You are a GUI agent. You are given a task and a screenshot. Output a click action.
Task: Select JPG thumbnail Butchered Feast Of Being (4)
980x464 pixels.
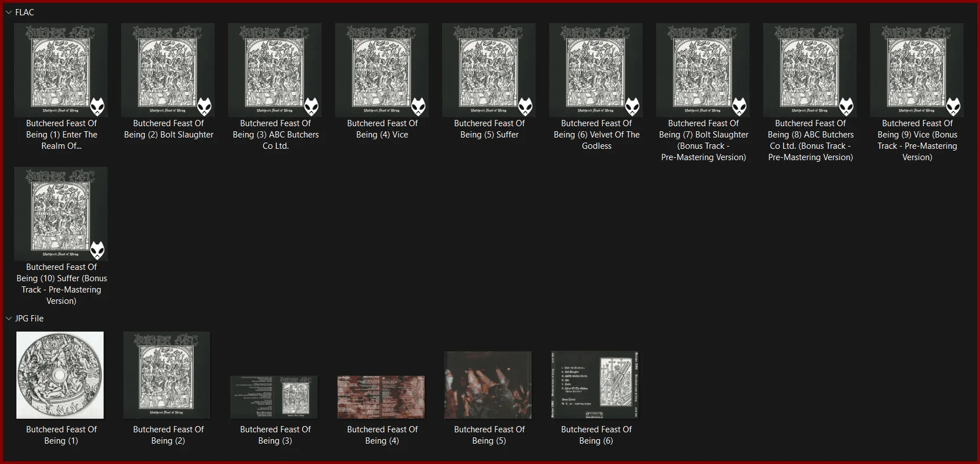[x=381, y=397]
